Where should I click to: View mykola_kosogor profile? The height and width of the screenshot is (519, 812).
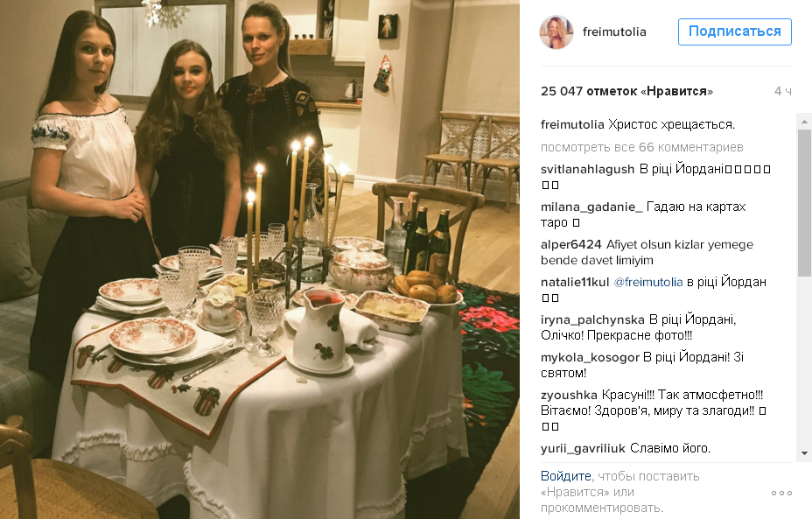click(590, 357)
